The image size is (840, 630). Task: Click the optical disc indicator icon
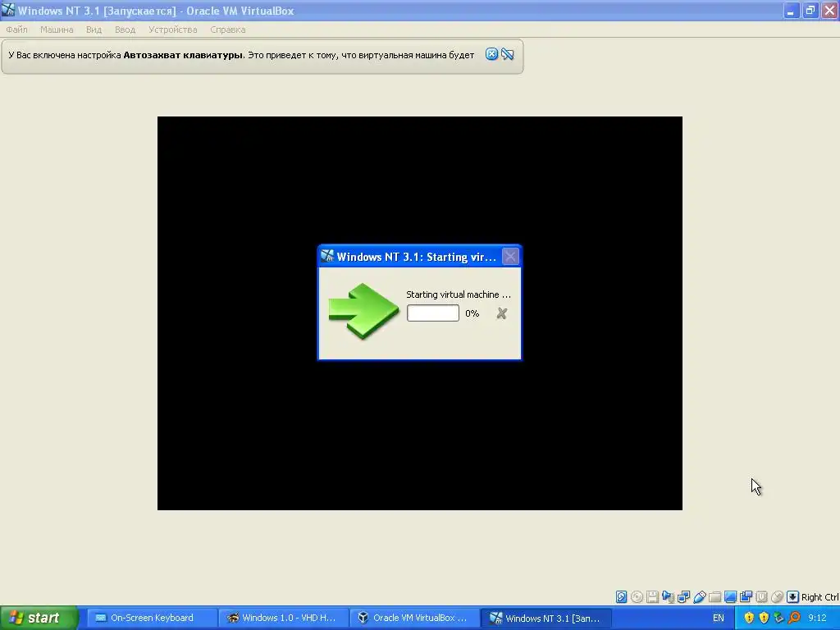click(x=637, y=597)
